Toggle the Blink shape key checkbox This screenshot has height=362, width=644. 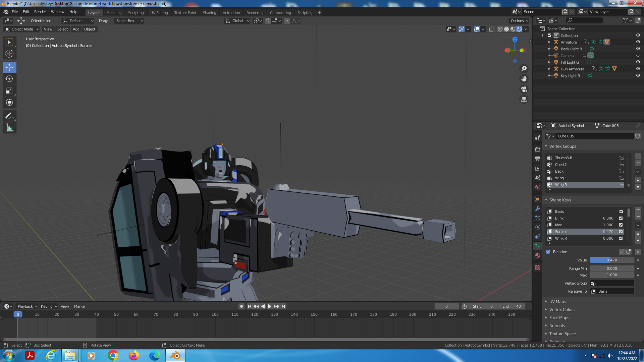[621, 218]
